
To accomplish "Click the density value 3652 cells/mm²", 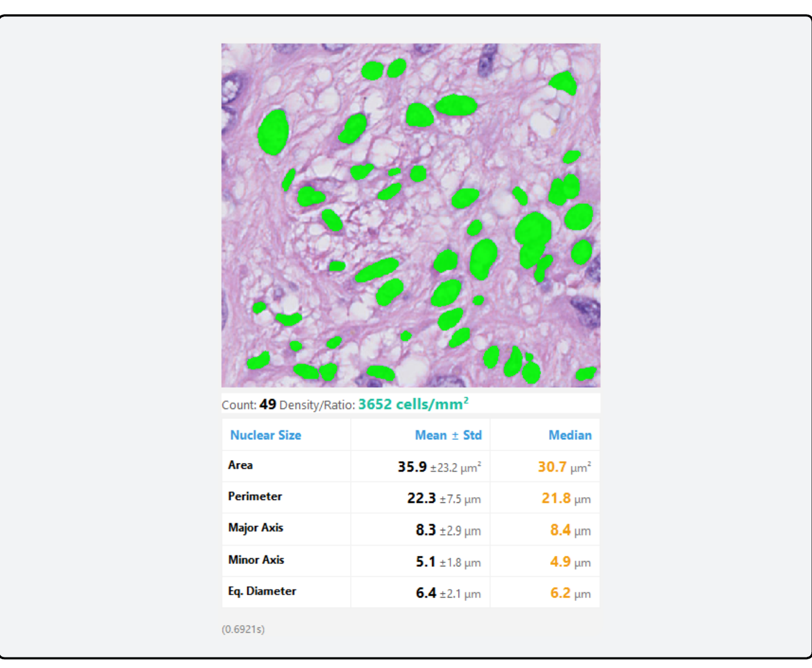I will coord(413,404).
